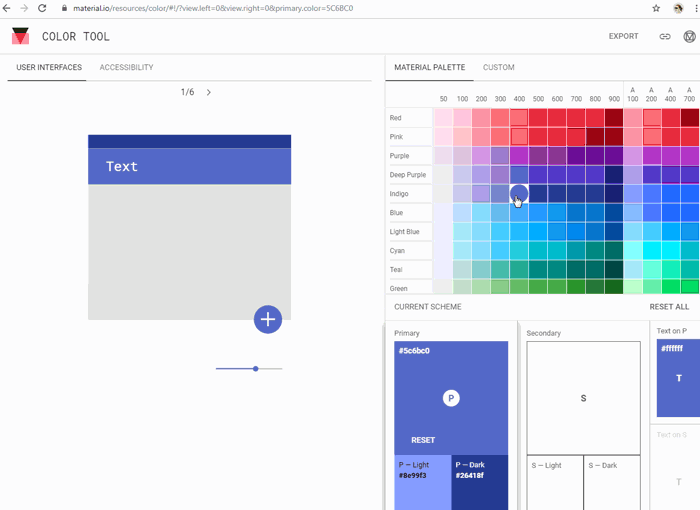Screen dimensions: 700x510
Task: Select the Material Palette tab
Action: pyautogui.click(x=429, y=68)
